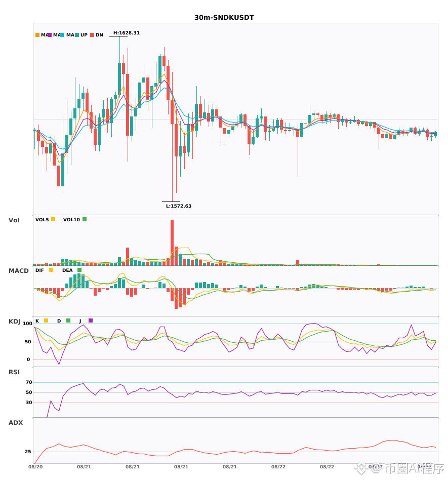Screen dimensions: 448x481
Task: Click the 70 value on RSI axis
Action: pyautogui.click(x=29, y=382)
